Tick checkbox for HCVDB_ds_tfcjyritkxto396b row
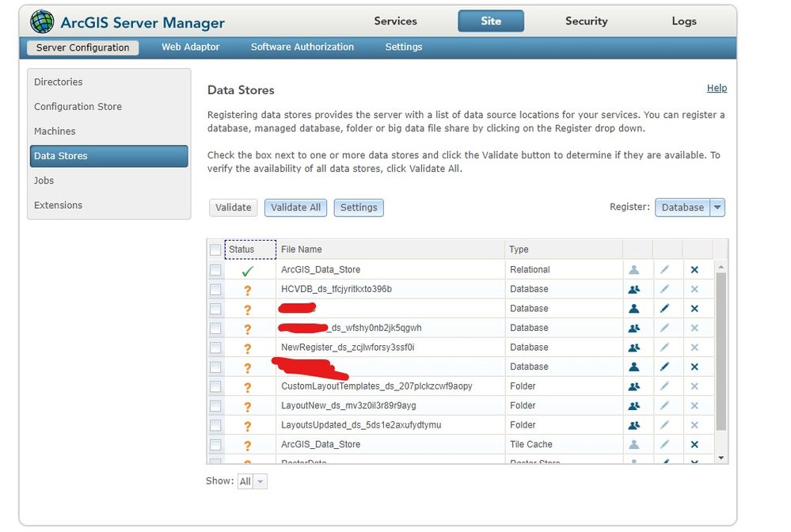The width and height of the screenshot is (791, 532). click(215, 290)
